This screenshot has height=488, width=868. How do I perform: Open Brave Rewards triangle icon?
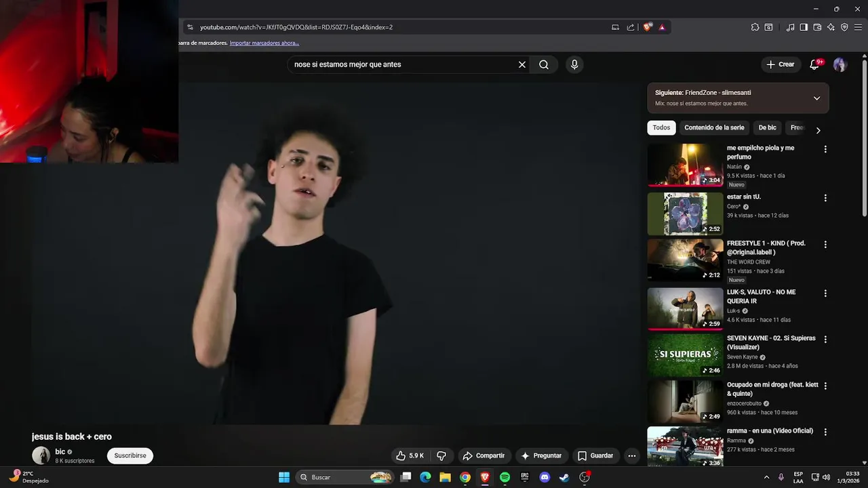[x=662, y=27]
